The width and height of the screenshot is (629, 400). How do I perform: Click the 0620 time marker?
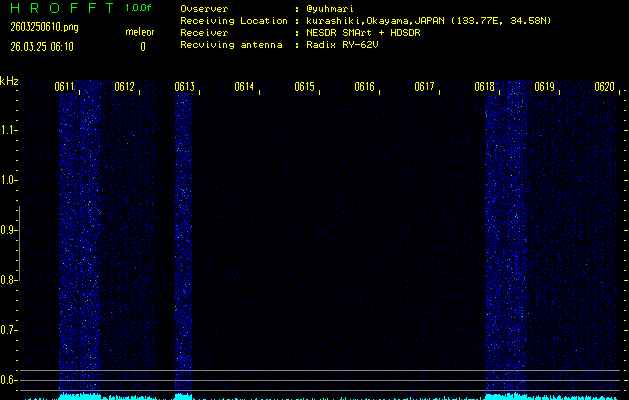click(x=605, y=87)
